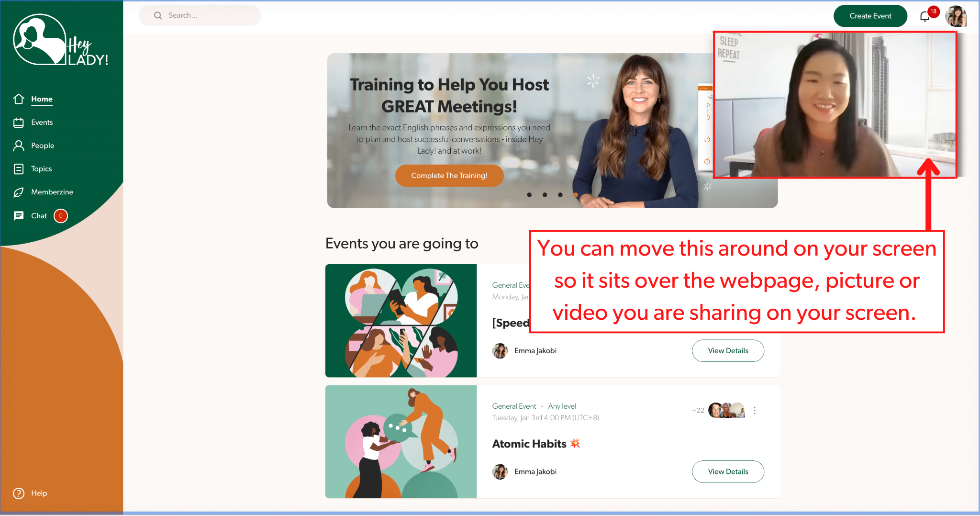
Task: Click the search magnifier icon
Action: (158, 15)
